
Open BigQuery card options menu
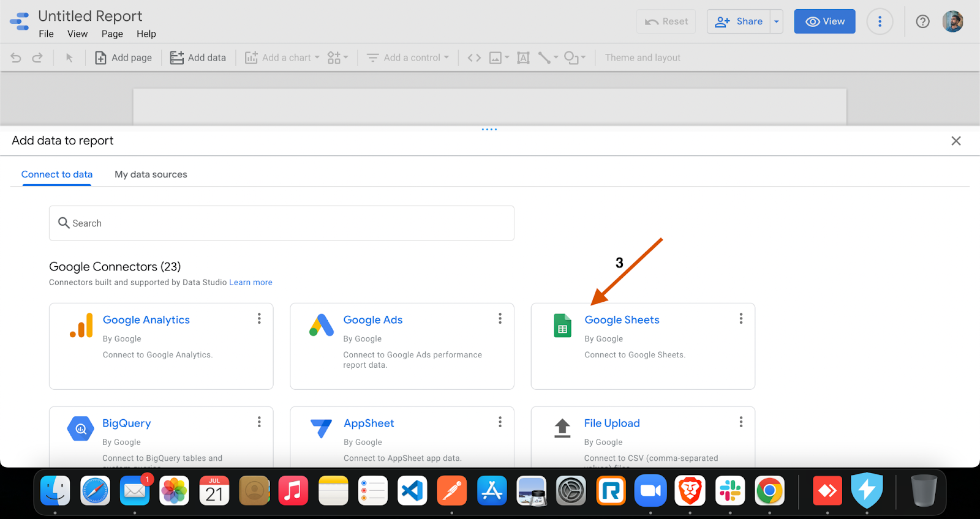[x=259, y=422]
